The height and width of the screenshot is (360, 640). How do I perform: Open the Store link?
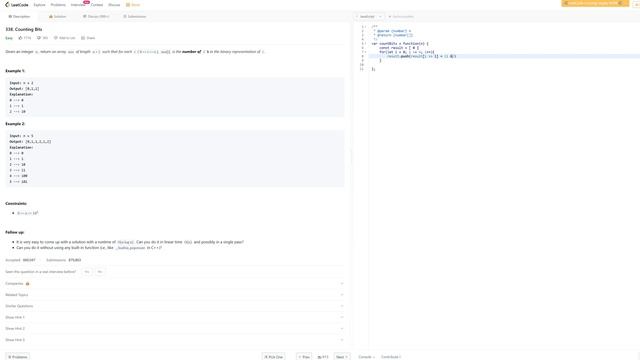pos(133,5)
